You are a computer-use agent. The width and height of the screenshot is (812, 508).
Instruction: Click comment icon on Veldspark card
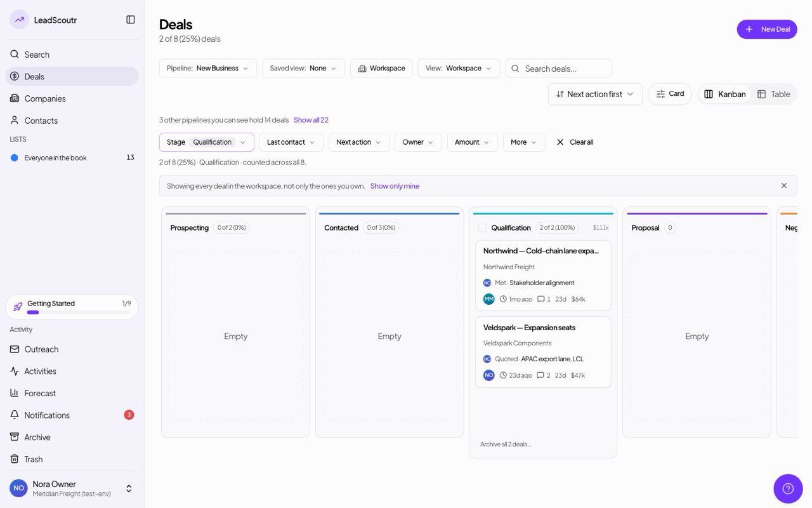coord(540,375)
